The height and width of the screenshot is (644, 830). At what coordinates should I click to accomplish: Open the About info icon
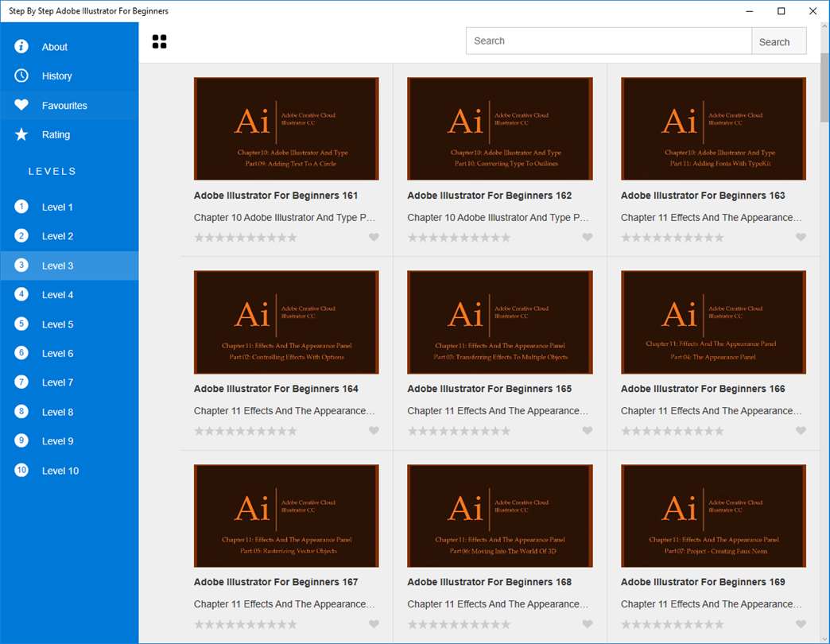(x=21, y=47)
